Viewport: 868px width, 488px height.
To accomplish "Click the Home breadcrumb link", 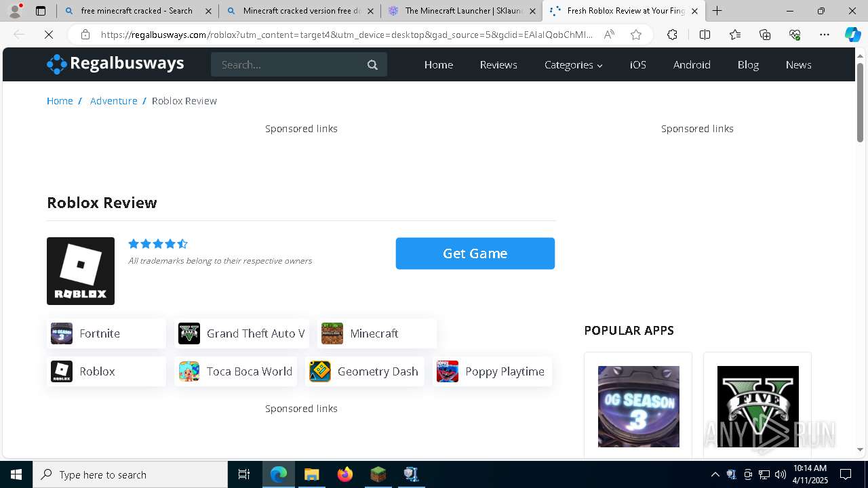I will pos(60,100).
